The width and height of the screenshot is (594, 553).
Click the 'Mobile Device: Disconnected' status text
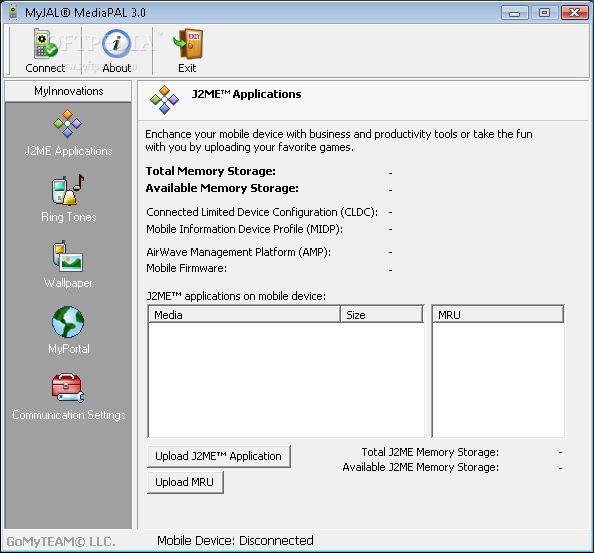(x=235, y=541)
